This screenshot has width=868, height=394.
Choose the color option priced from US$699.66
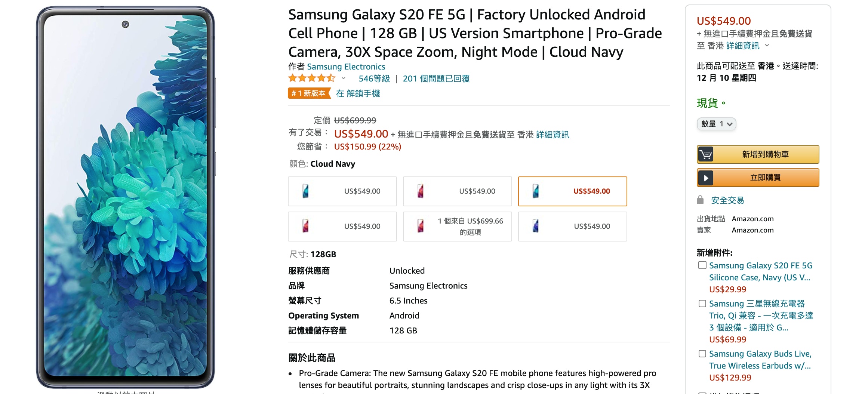pyautogui.click(x=457, y=227)
